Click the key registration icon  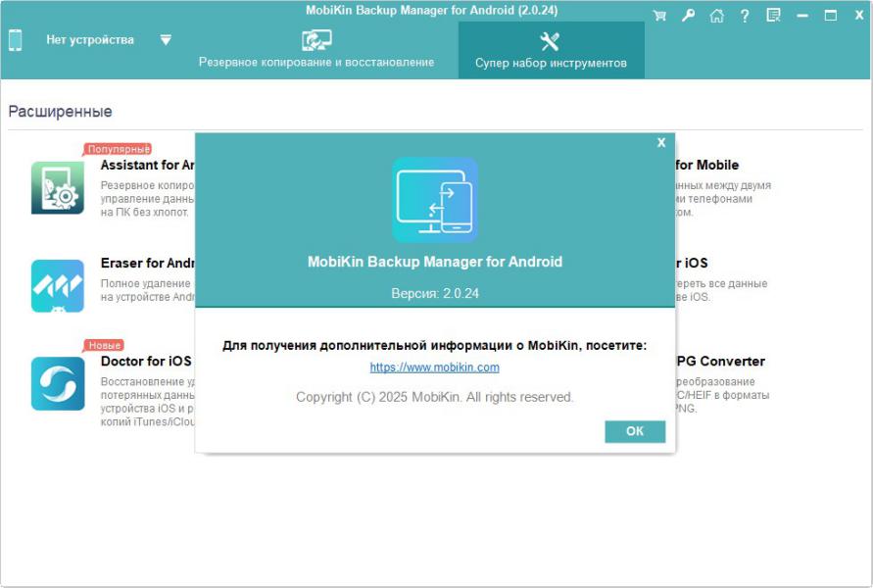click(x=688, y=16)
